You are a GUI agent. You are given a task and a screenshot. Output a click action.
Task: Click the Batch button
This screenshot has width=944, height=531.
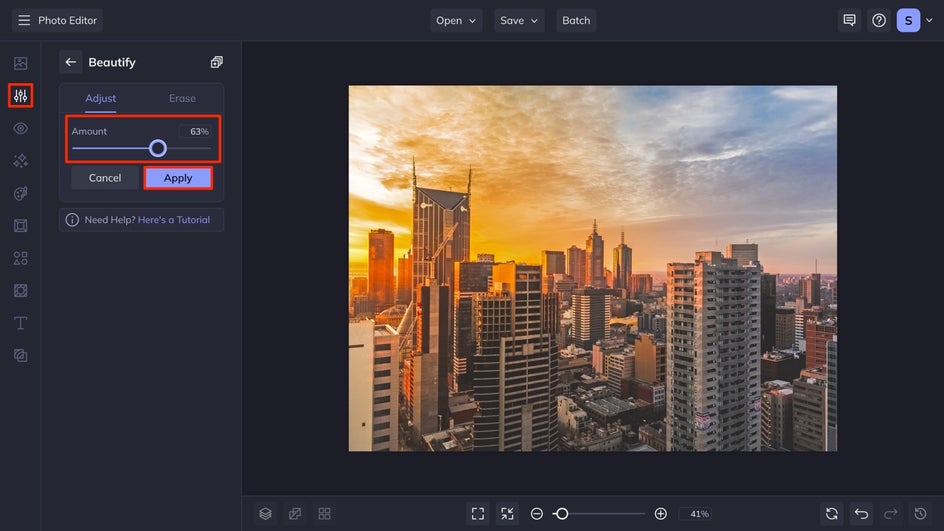click(576, 20)
